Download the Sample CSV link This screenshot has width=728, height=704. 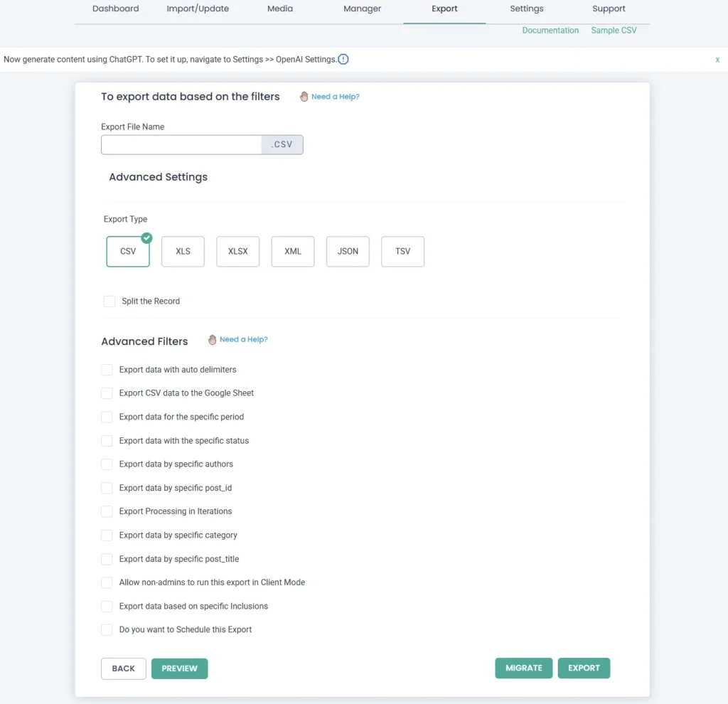(614, 31)
